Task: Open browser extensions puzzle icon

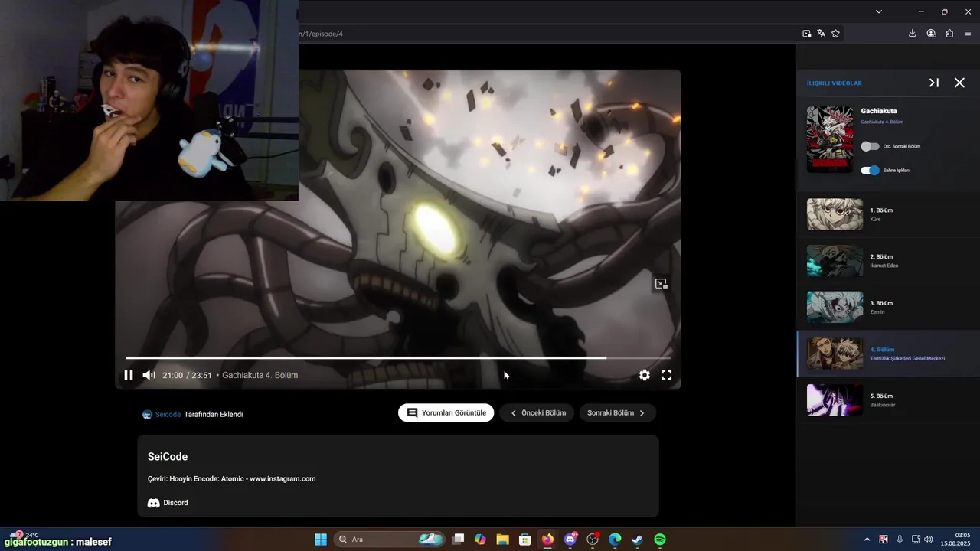Action: click(x=949, y=34)
